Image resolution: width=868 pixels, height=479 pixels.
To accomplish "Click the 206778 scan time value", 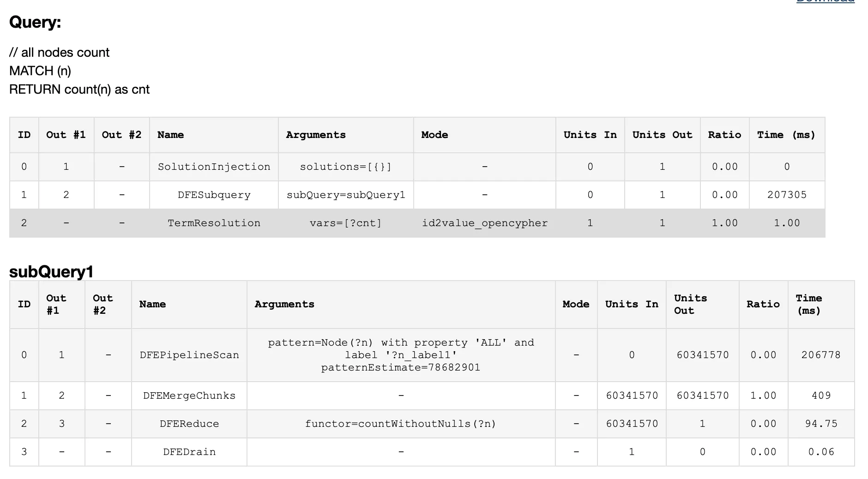I will click(820, 355).
